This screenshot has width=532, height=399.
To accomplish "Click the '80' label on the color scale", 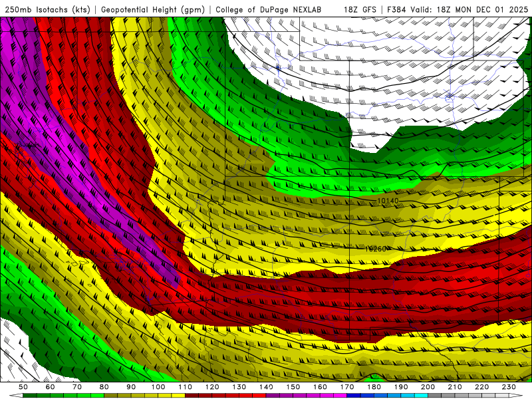I will 104,387.
